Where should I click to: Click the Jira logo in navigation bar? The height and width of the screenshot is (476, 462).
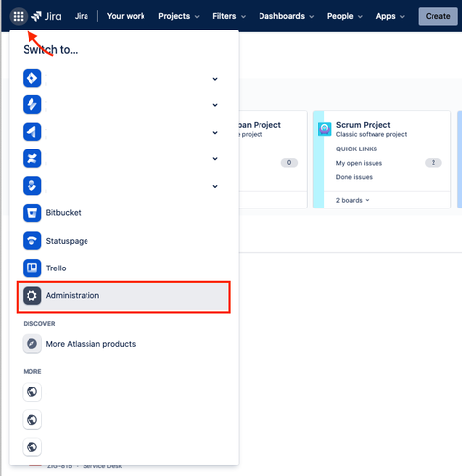click(x=46, y=16)
